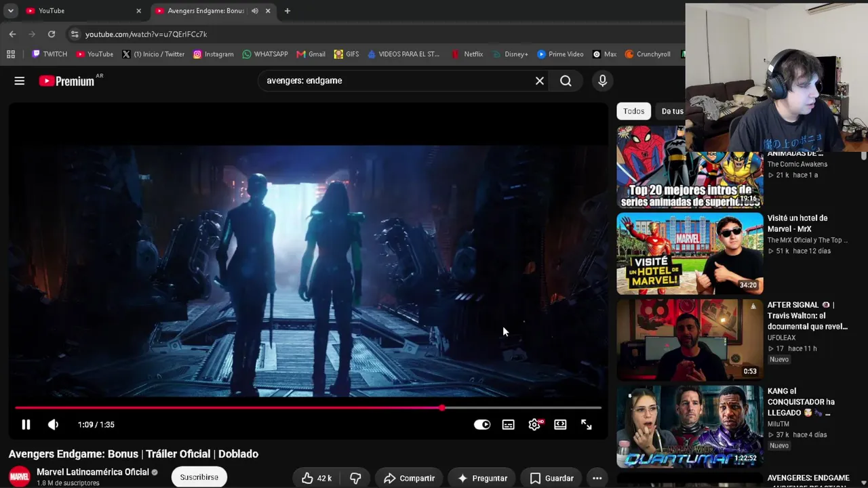
Task: Open the Gmail bookmark
Action: click(x=311, y=54)
